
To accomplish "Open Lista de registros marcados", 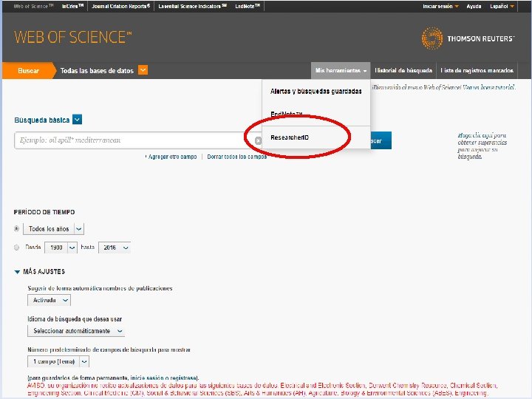I will (x=477, y=71).
